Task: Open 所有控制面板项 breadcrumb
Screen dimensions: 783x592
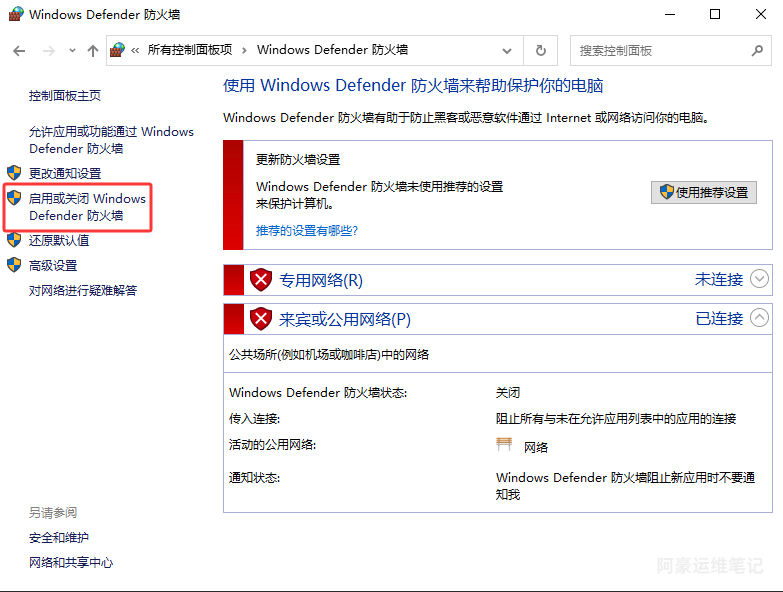Action: (190, 50)
